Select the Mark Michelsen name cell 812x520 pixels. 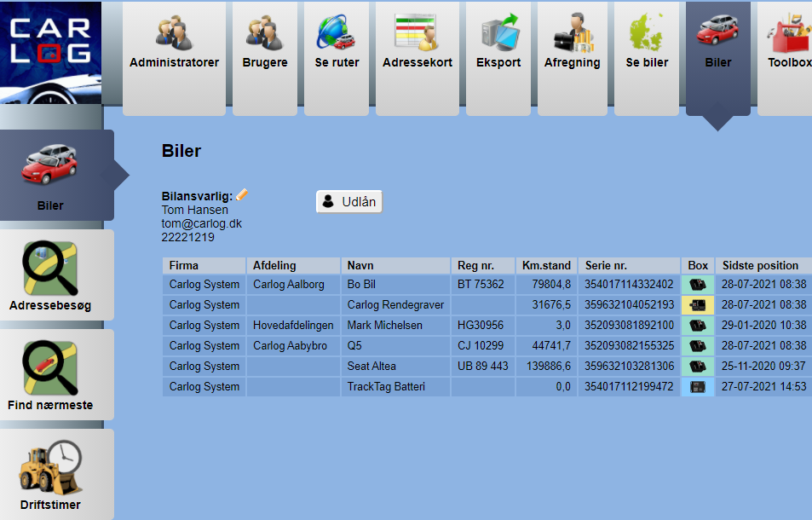click(395, 326)
